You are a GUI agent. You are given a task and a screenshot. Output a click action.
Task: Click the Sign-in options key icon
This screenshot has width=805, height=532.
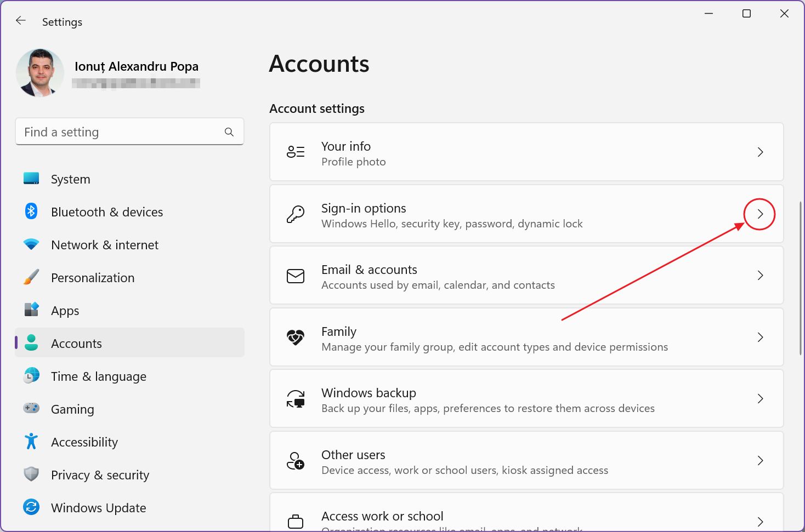tap(296, 214)
